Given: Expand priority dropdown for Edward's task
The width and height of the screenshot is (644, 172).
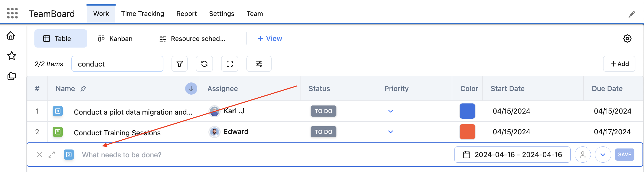Looking at the screenshot, I should (x=391, y=132).
